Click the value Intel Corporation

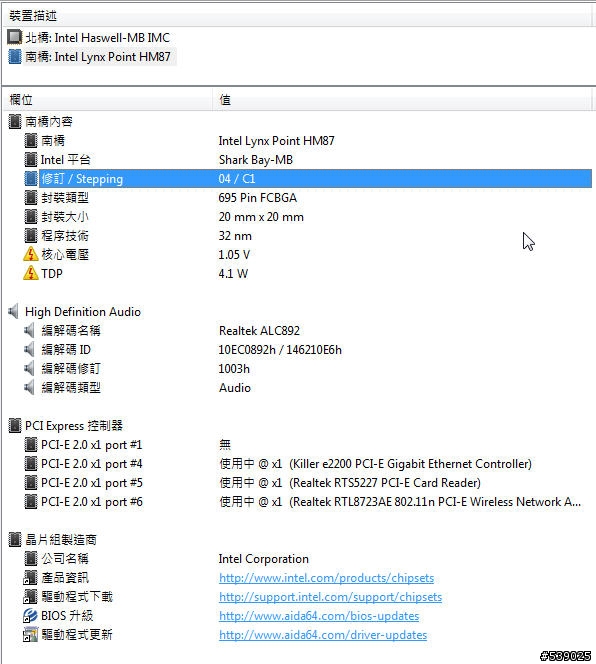[x=263, y=559]
